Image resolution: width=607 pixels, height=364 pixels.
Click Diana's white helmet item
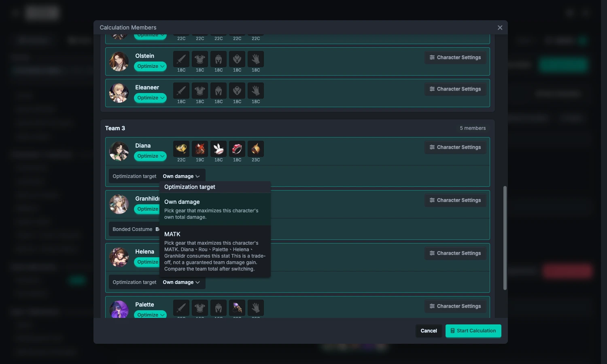(219, 149)
